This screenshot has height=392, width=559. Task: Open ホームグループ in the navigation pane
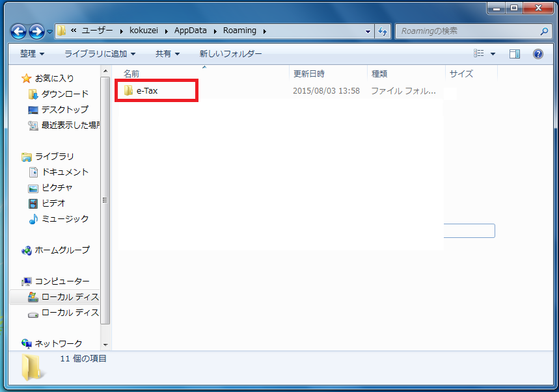point(62,250)
